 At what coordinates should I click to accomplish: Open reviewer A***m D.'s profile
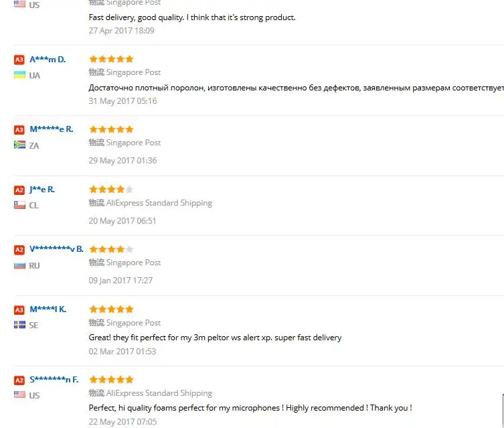[x=48, y=60]
